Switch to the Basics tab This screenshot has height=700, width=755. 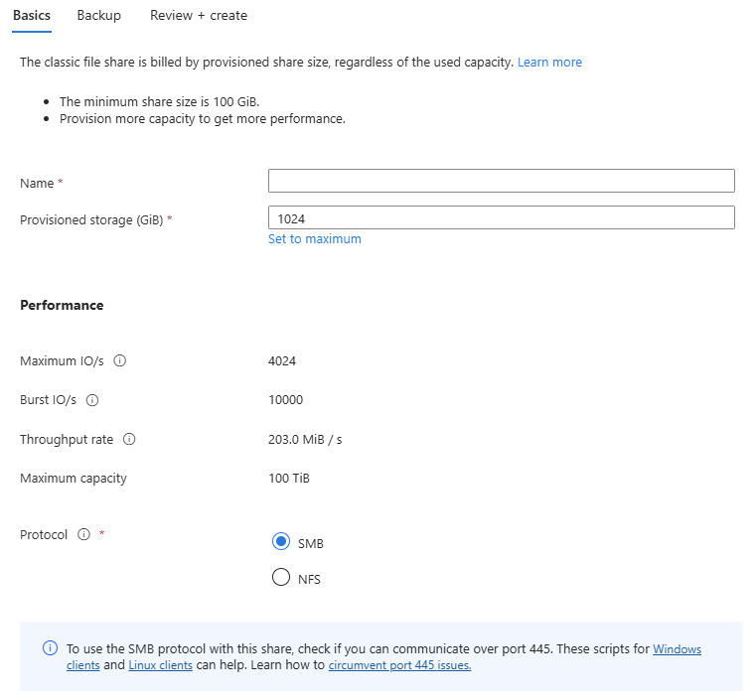point(32,16)
